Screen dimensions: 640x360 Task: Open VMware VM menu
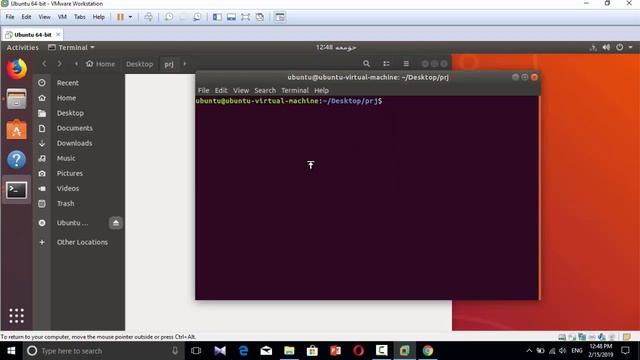point(62,17)
